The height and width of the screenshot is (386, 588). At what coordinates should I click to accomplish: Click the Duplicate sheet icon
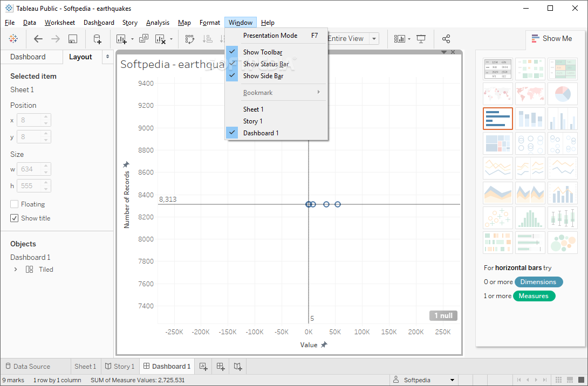coord(143,39)
